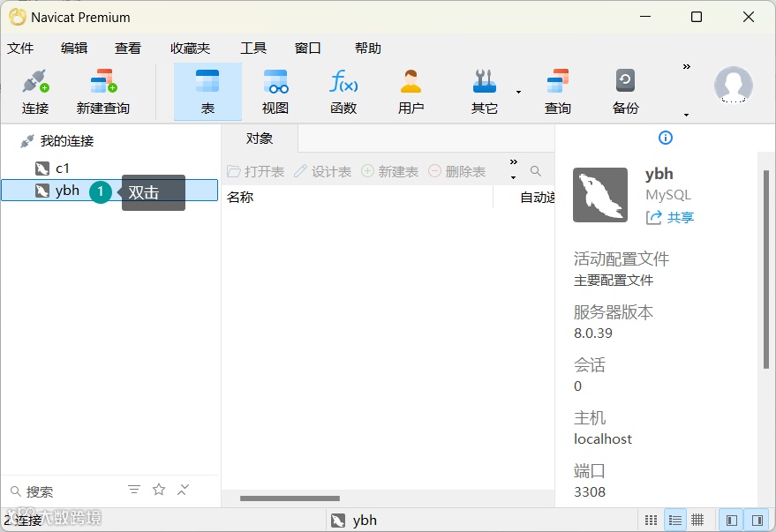Image resolution: width=776 pixels, height=532 pixels.
Task: Expand the main toolbar overflow chevron
Action: [687, 67]
